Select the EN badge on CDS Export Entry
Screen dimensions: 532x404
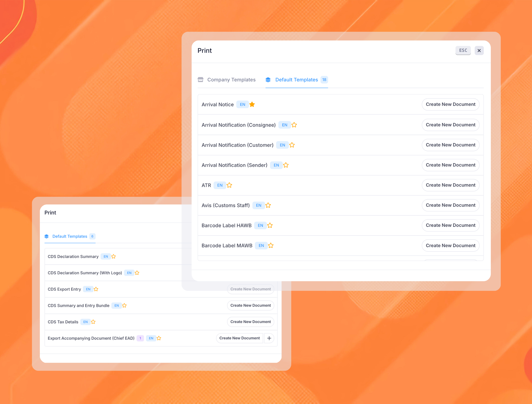88,289
